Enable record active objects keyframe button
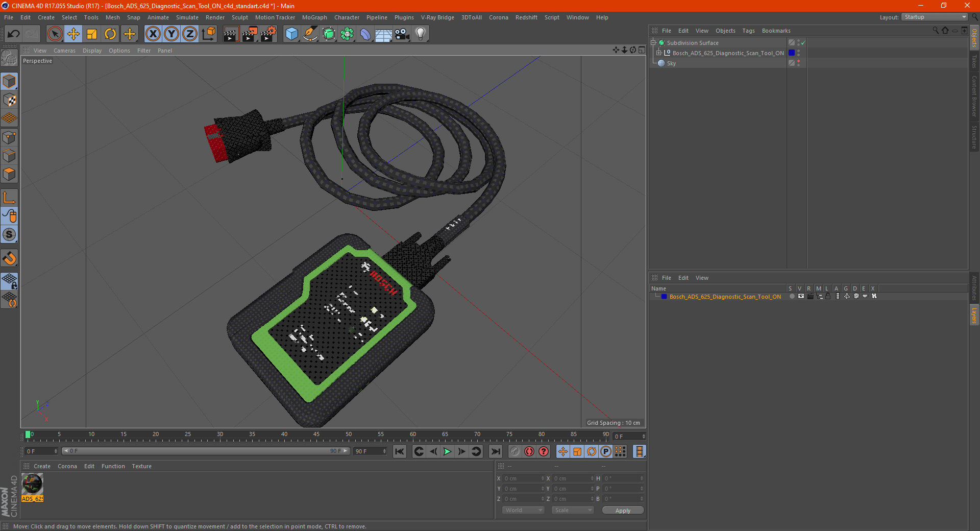 (515, 451)
